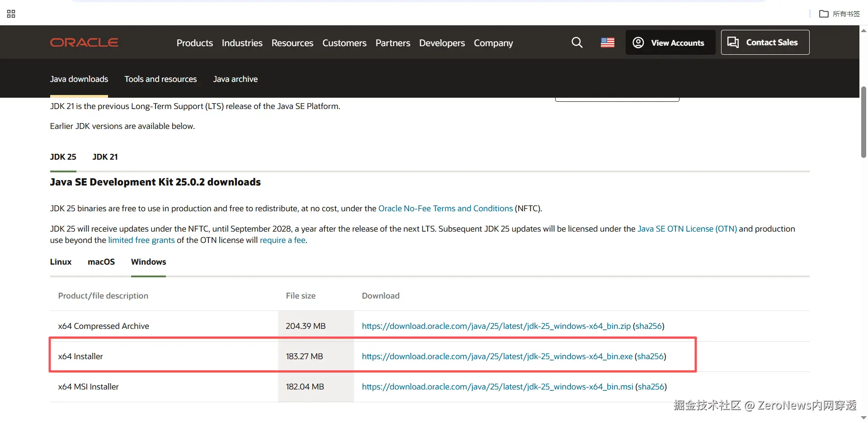868x423 pixels.
Task: Follow the limited free grants link
Action: click(x=142, y=240)
